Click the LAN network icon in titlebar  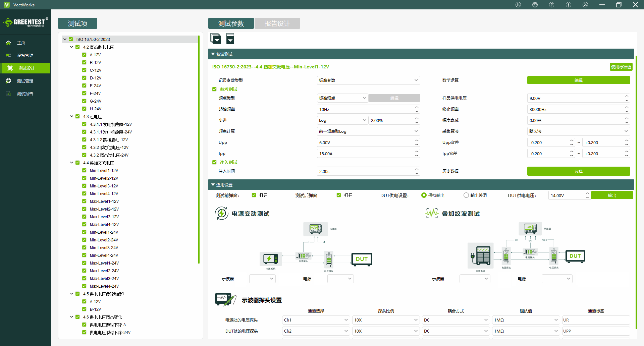(535, 5)
